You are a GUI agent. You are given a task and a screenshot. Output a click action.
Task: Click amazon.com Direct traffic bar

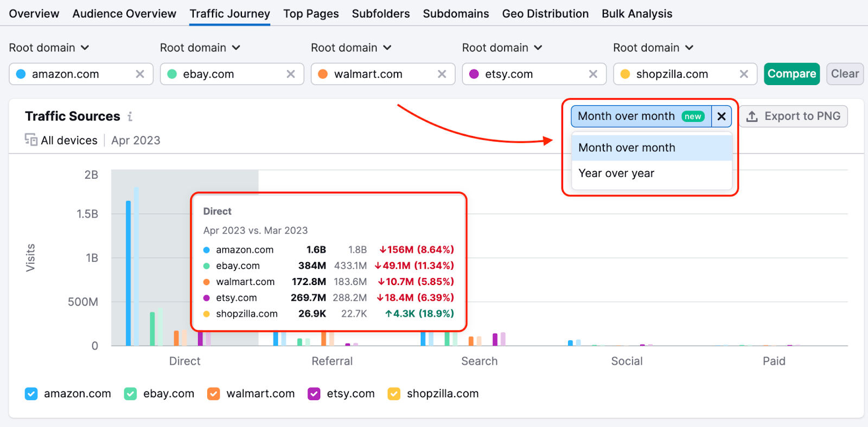click(x=129, y=274)
